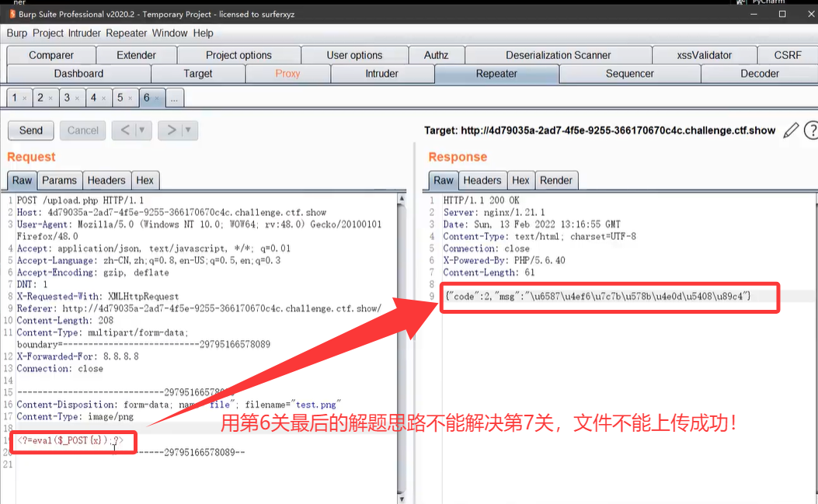The width and height of the screenshot is (818, 504).
Task: Open the Dashboard tab
Action: tap(78, 74)
